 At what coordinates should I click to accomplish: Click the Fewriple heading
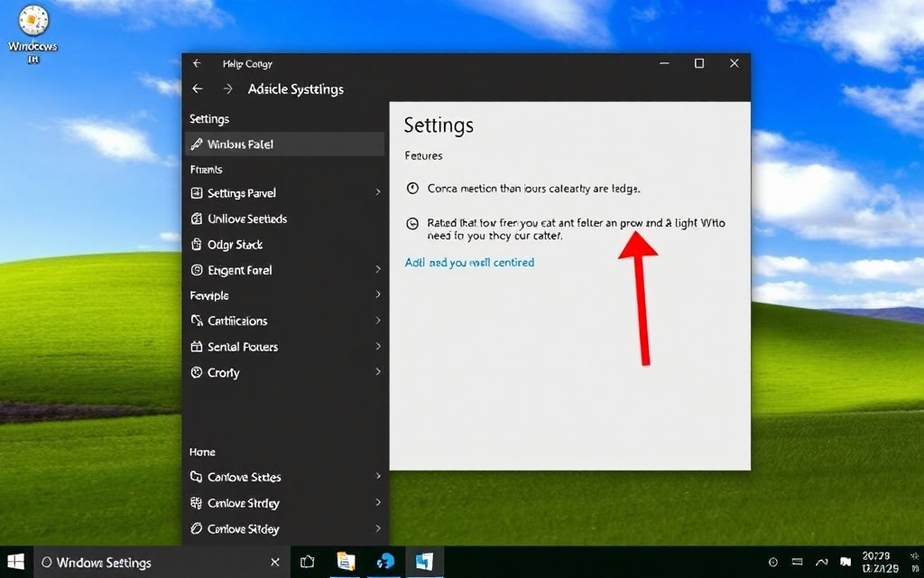[209, 295]
